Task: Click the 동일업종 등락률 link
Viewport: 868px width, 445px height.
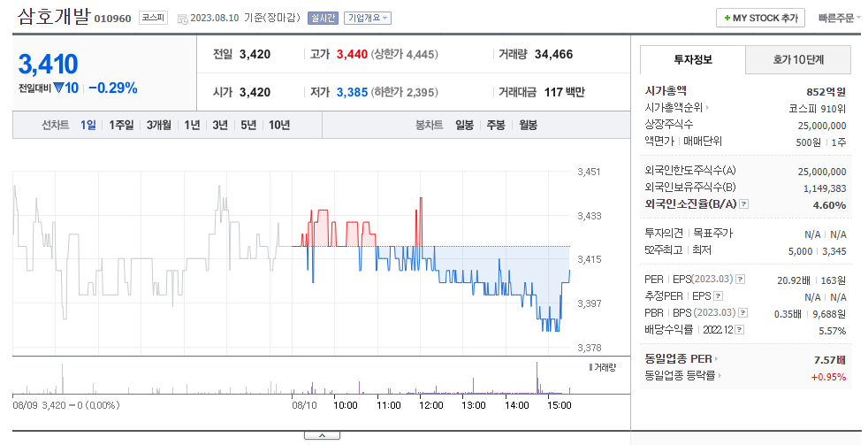Action: pos(680,376)
